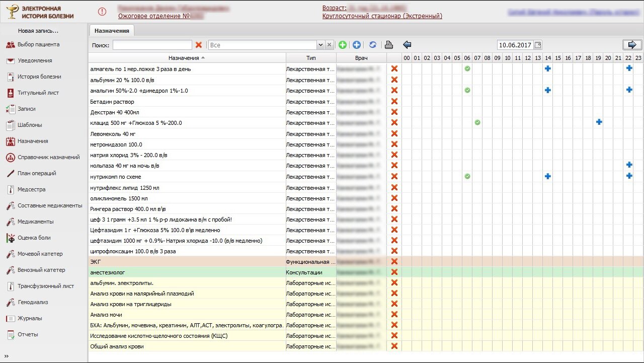This screenshot has width=644, height=363.
Task: Expand the sidebar with bottom chevron
Action: click(7, 356)
